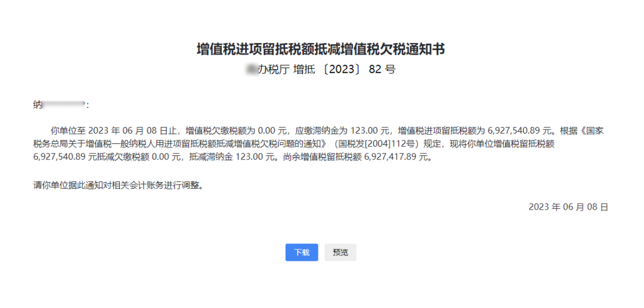
Task: Click the document number 增抵〔2023〕82 号
Action: (x=344, y=69)
